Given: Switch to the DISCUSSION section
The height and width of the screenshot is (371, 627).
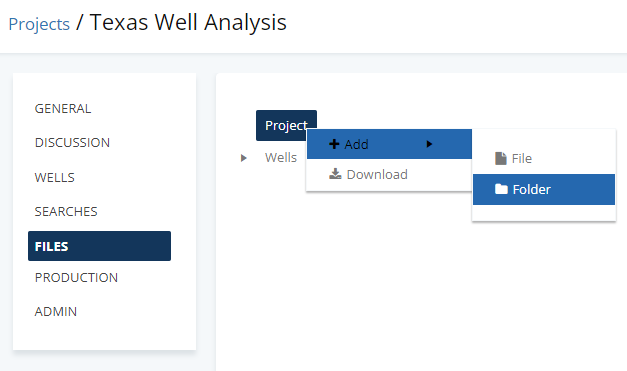Looking at the screenshot, I should [x=72, y=142].
